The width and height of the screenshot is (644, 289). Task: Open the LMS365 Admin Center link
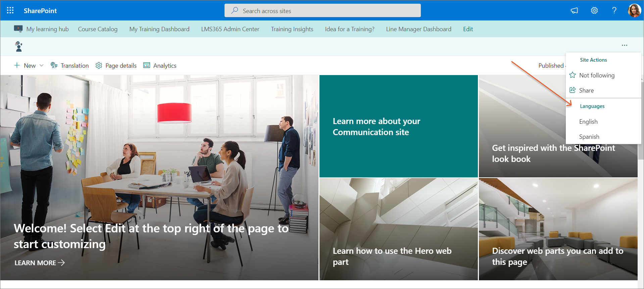pyautogui.click(x=230, y=29)
